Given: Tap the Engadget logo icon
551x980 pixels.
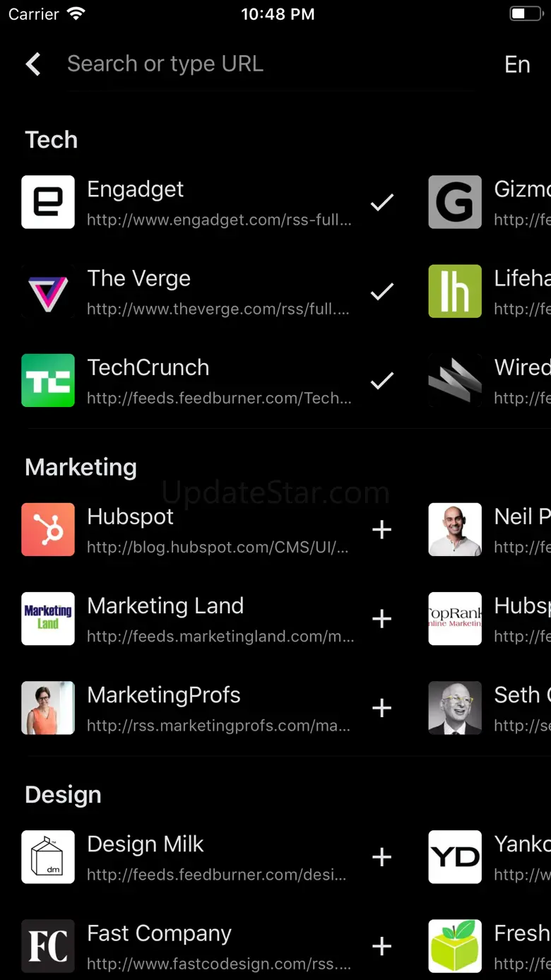Looking at the screenshot, I should click(48, 202).
